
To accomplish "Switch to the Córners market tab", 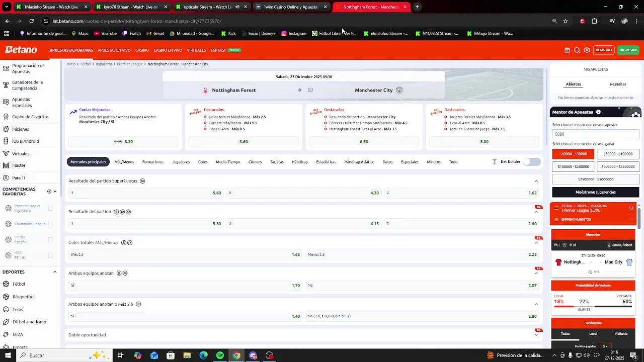I will [255, 162].
